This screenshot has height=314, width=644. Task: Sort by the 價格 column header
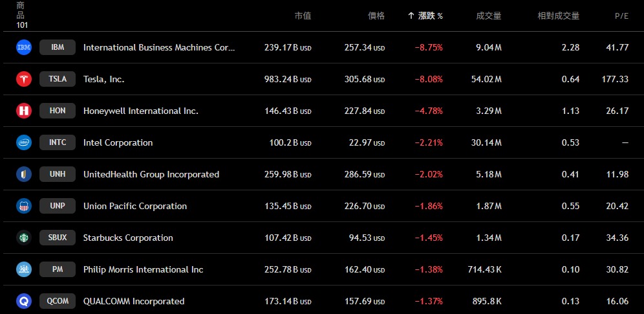pos(376,16)
